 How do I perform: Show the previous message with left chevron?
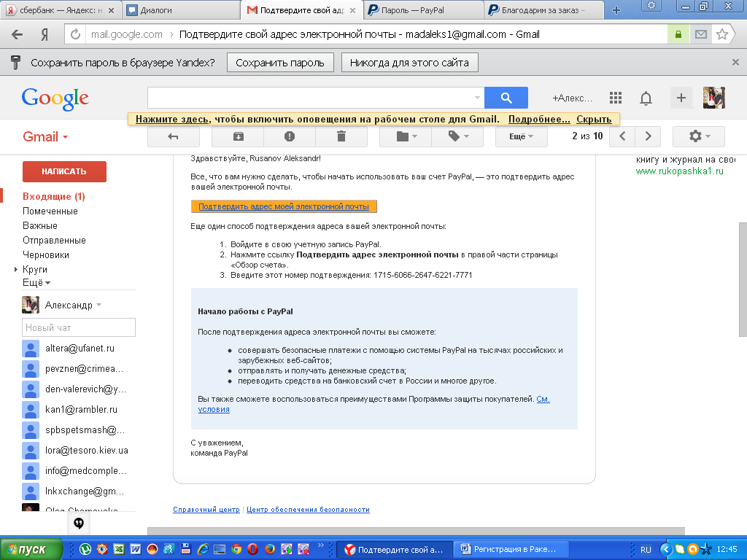coord(622,136)
